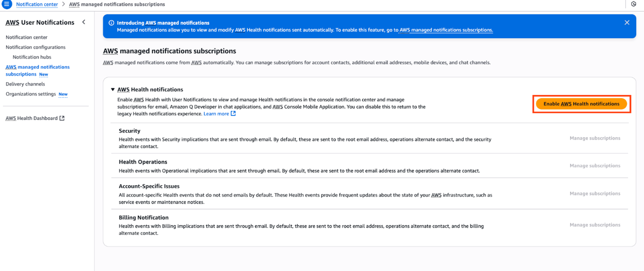Click the New badge beside Organizations settings
Viewport: 644px width, 271px height.
[x=63, y=94]
